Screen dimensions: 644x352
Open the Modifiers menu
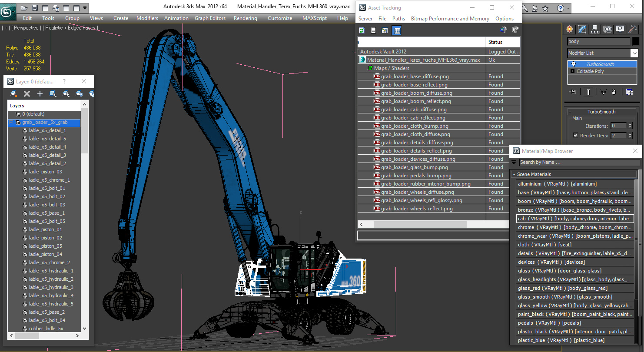[147, 18]
